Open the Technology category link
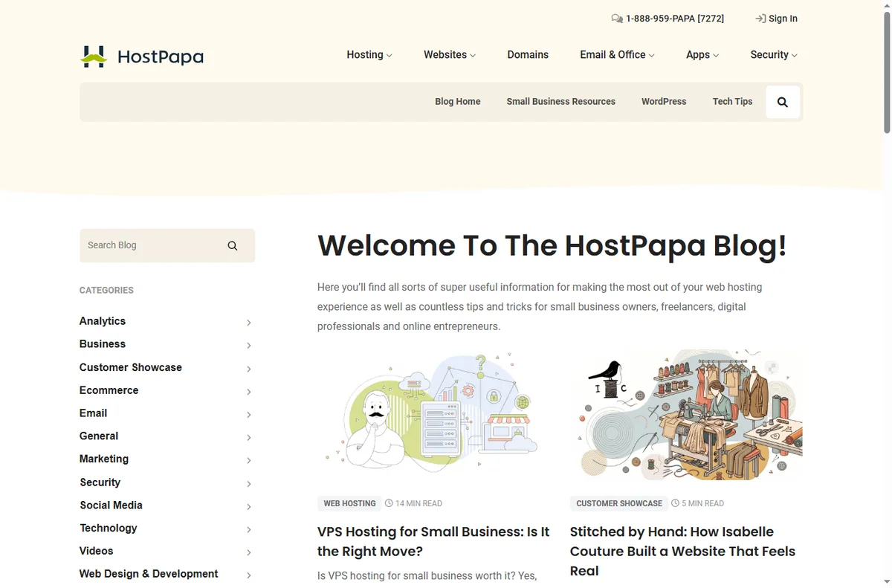The image size is (892, 588). tap(109, 529)
